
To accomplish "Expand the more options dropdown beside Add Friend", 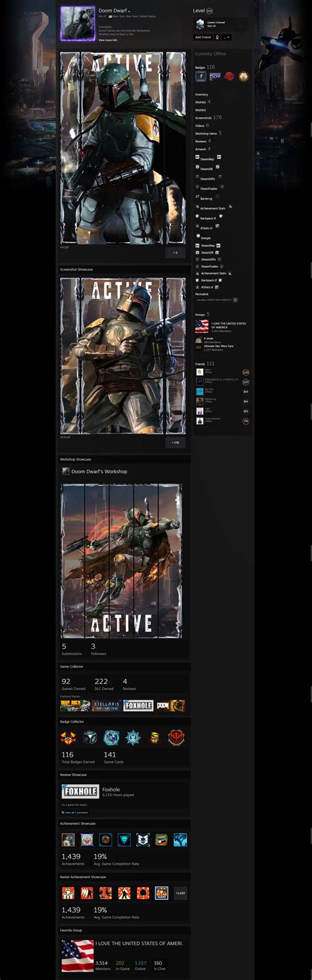I will (x=227, y=38).
